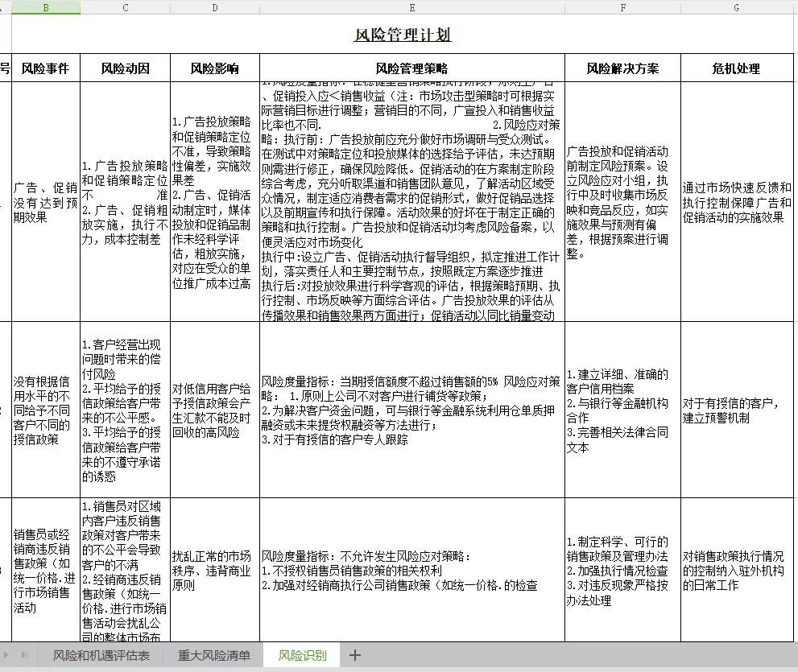Select column G header
The height and width of the screenshot is (672, 798).
pyautogui.click(x=737, y=7)
